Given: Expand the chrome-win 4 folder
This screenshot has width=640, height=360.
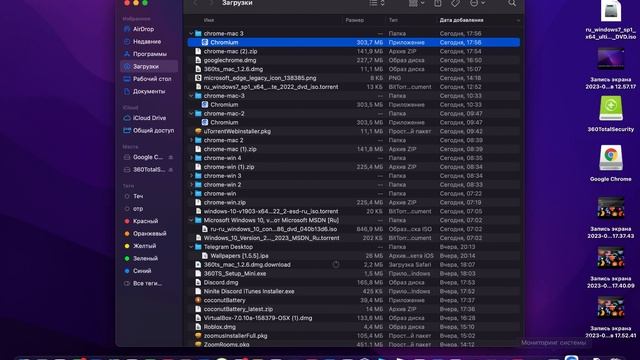Looking at the screenshot, I should tap(191, 158).
